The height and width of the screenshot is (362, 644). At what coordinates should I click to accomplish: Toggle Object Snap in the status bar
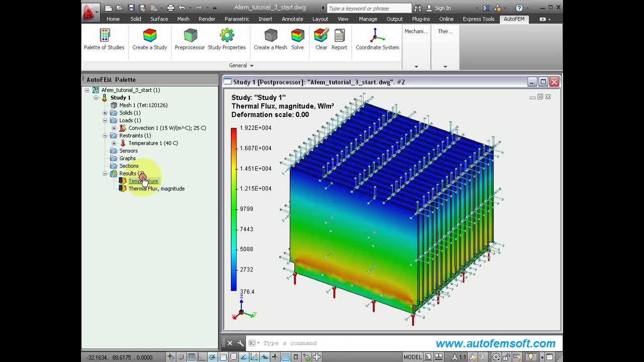pos(223,357)
